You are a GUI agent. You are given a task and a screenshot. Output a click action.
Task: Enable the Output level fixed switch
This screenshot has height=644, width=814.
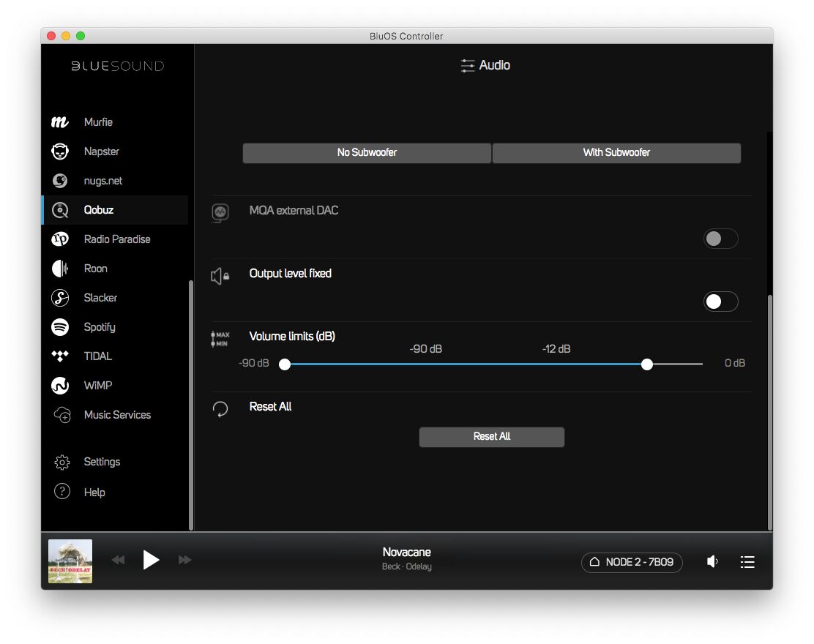click(720, 302)
